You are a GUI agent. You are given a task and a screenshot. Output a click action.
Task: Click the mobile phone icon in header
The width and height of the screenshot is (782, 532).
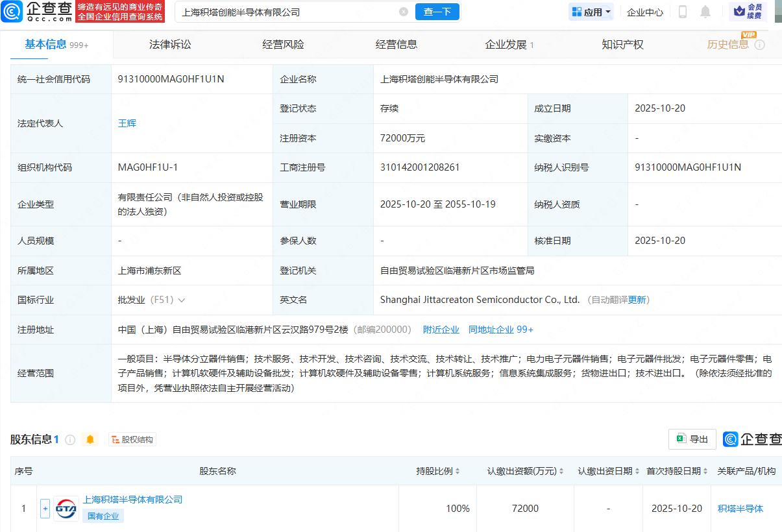click(x=683, y=12)
